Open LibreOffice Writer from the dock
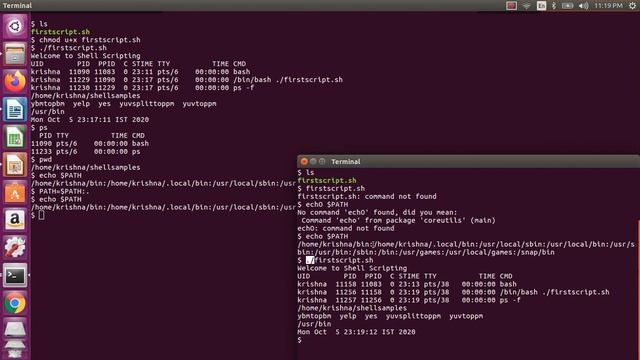The image size is (640, 360). [x=15, y=109]
